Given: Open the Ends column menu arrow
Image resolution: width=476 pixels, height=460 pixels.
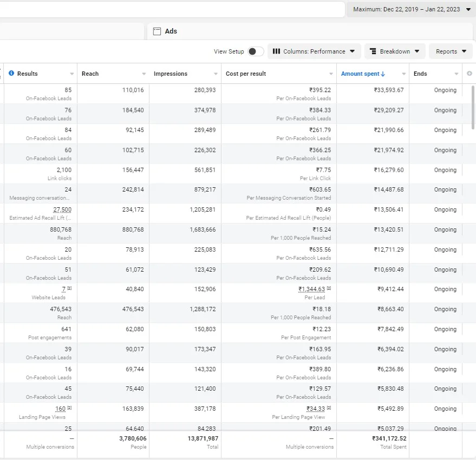Looking at the screenshot, I should 457,74.
